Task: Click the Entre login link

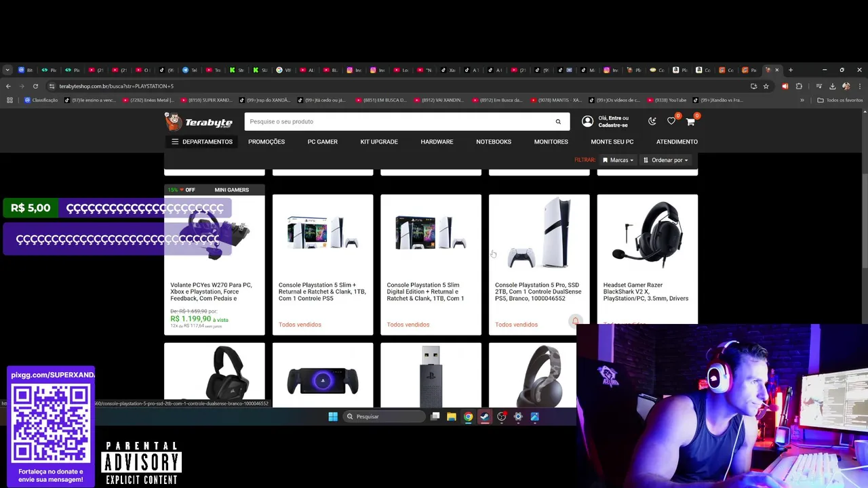Action: [x=614, y=118]
